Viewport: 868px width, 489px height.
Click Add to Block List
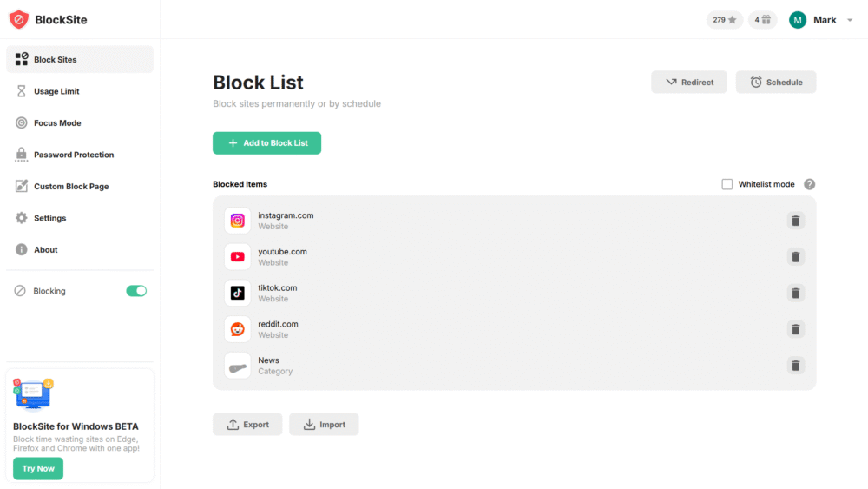[x=266, y=143]
